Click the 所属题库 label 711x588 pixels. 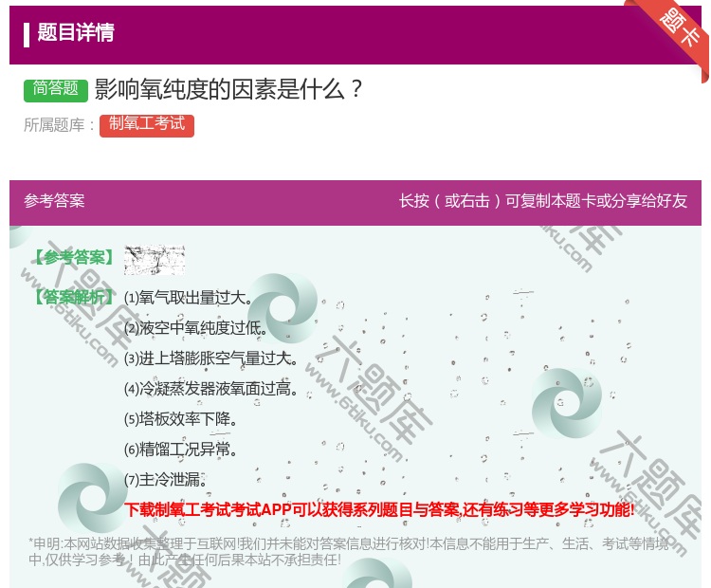tap(59, 125)
